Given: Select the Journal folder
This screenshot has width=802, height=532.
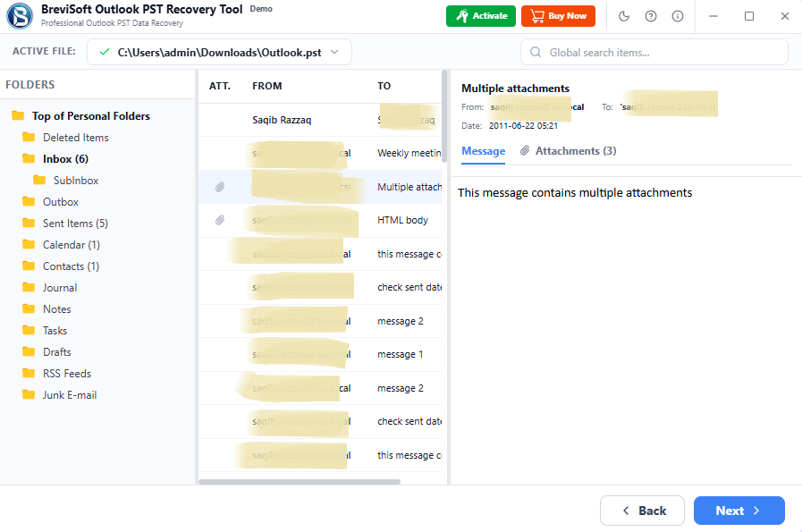Looking at the screenshot, I should coord(60,288).
